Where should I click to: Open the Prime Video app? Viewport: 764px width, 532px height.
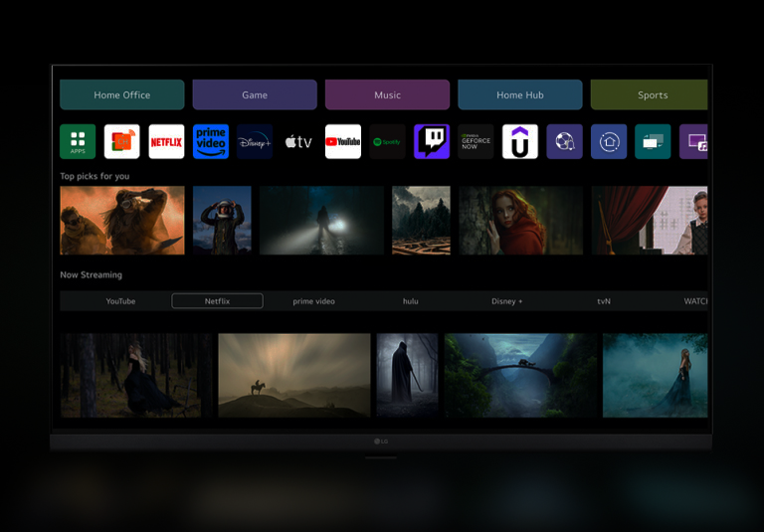click(x=211, y=142)
